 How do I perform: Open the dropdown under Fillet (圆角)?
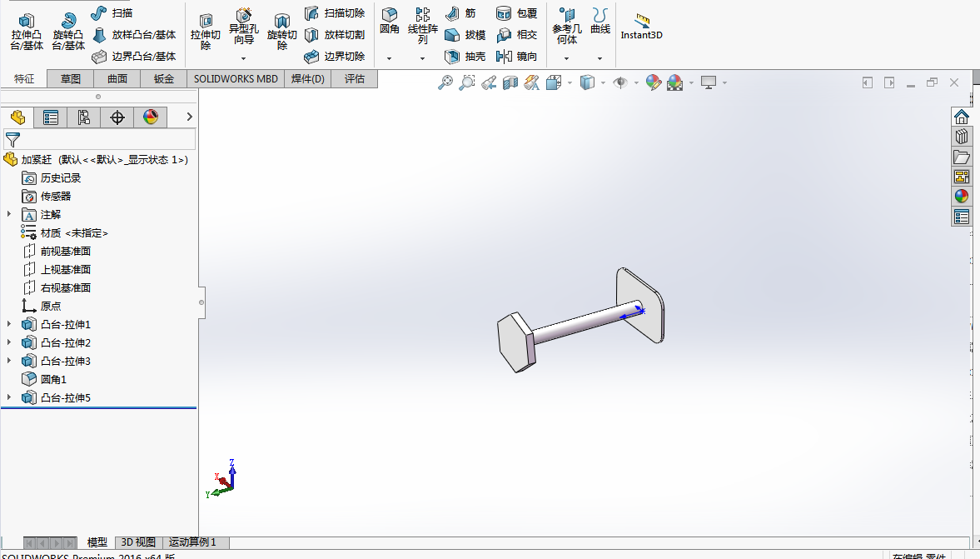390,59
